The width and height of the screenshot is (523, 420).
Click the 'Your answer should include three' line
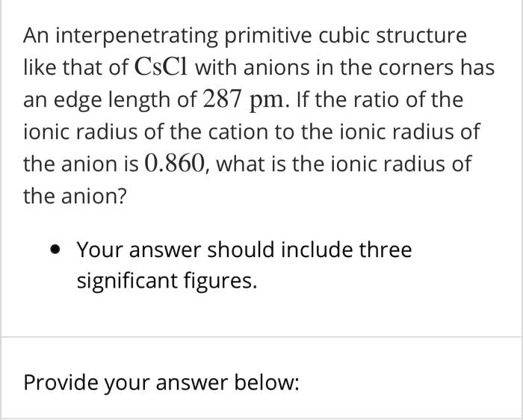(244, 250)
